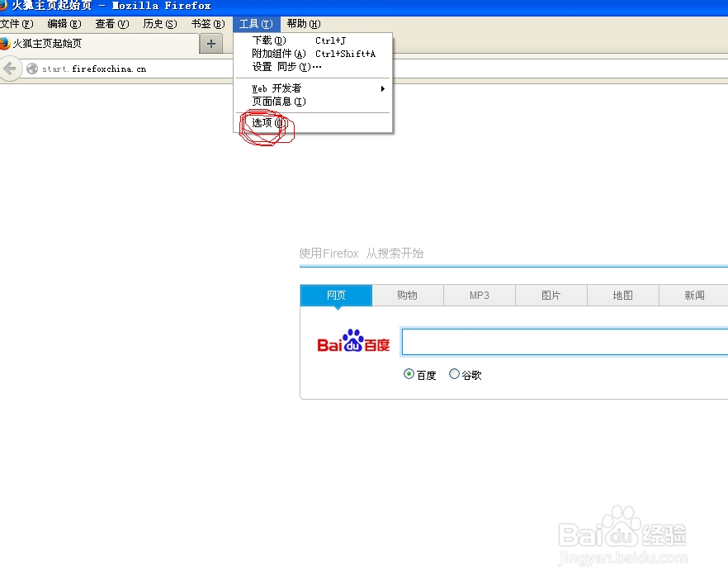This screenshot has height=583, width=728.
Task: Open the 编辑 menu
Action: coord(64,24)
